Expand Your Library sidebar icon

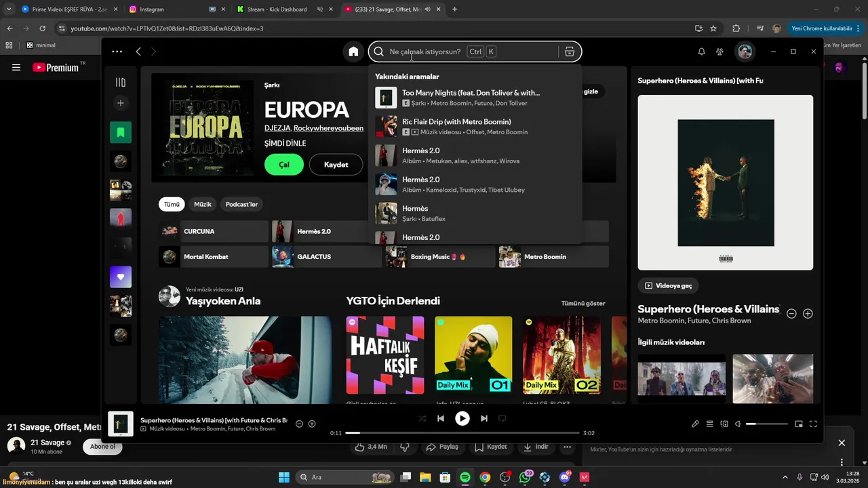121,82
